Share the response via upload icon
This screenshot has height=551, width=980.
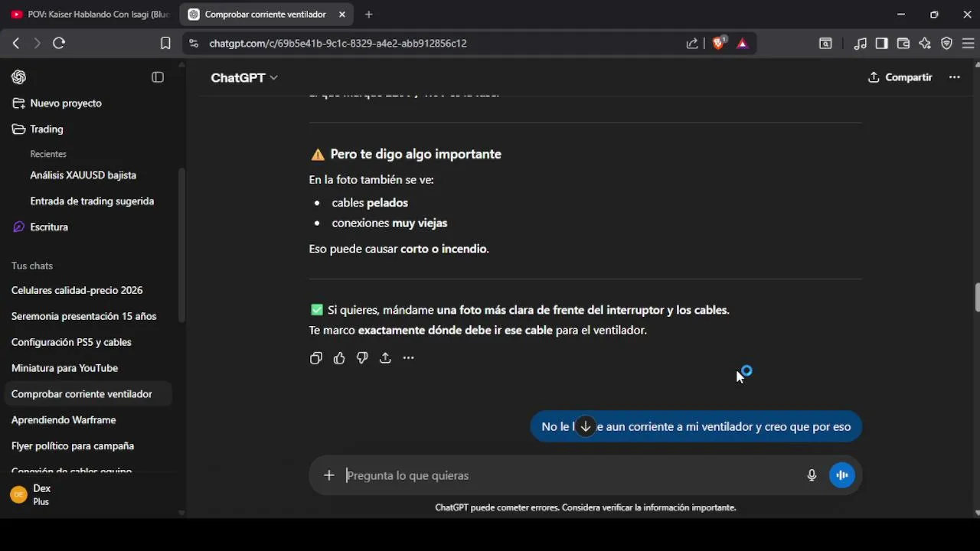click(x=385, y=358)
